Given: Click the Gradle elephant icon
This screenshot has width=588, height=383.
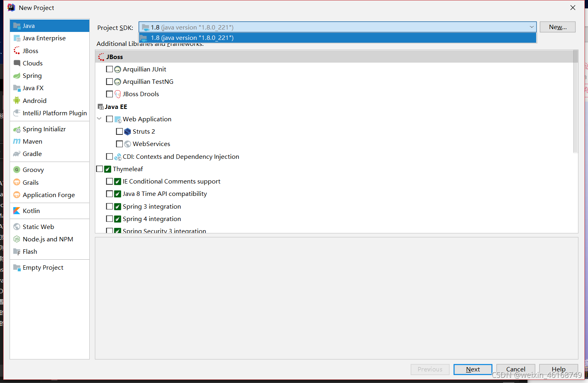Looking at the screenshot, I should (17, 154).
